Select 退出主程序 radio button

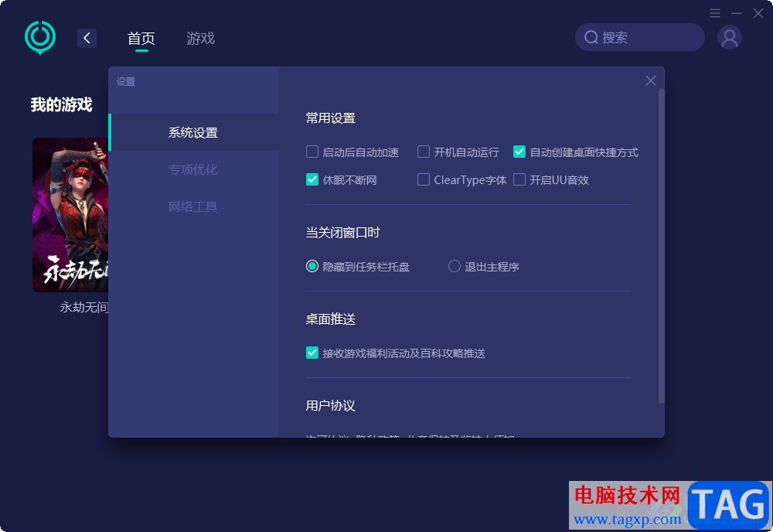click(454, 266)
